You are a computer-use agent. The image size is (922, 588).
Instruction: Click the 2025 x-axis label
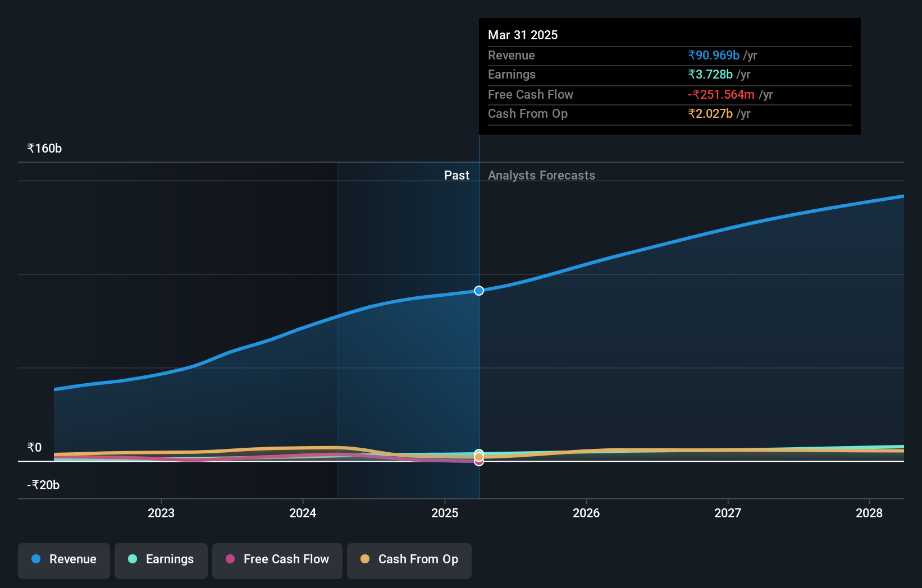pyautogui.click(x=445, y=513)
